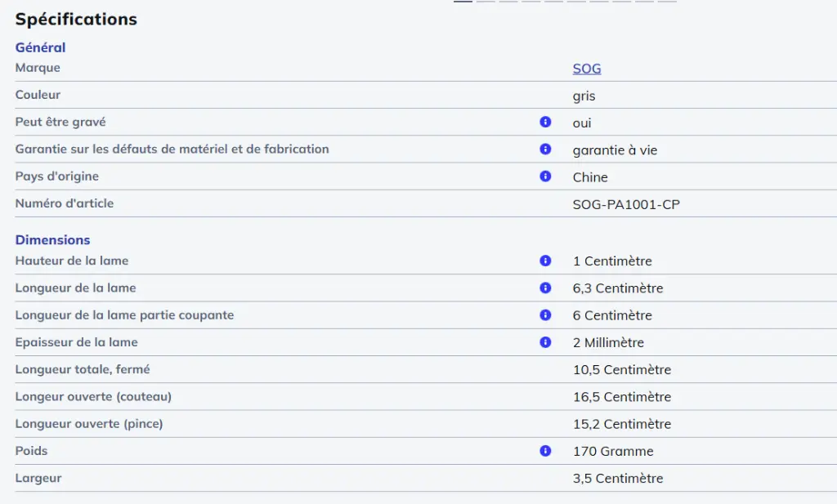Click the 170 Gramme weight value
This screenshot has width=837, height=504.
[612, 452]
